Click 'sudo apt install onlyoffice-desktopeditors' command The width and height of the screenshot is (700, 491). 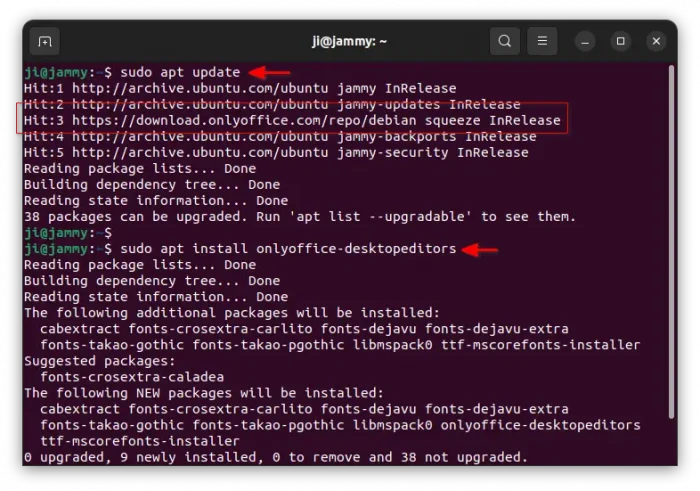coord(287,248)
